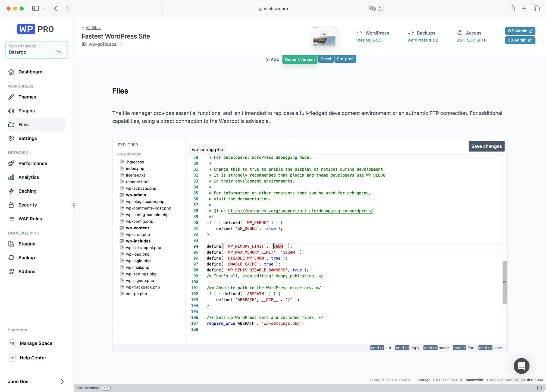Screen dimensions: 546x392
Task: Expand the wp-content folder
Action: point(137,228)
